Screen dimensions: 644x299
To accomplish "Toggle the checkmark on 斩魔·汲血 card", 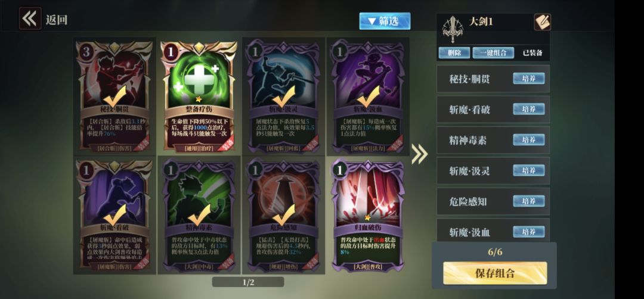I will coord(368,96).
